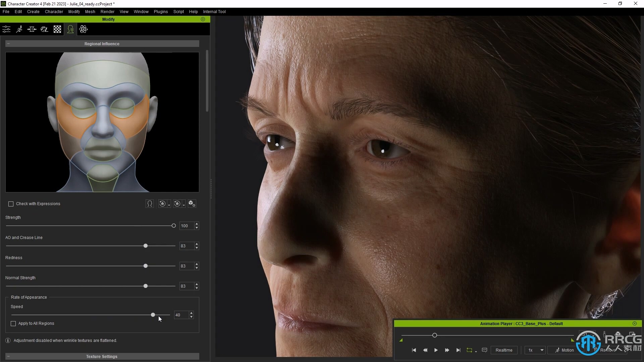Open the Morph compress tab icon
The width and height of the screenshot is (644, 362).
32,29
